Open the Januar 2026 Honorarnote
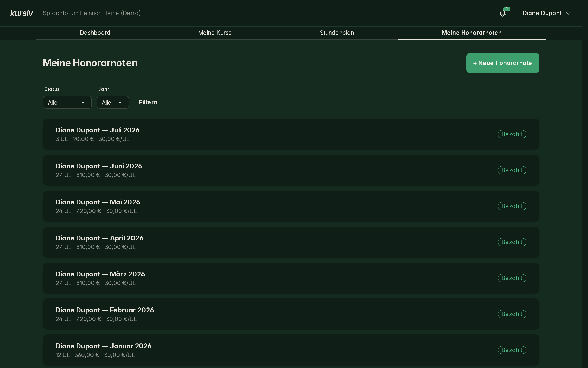The image size is (588, 368). point(291,350)
